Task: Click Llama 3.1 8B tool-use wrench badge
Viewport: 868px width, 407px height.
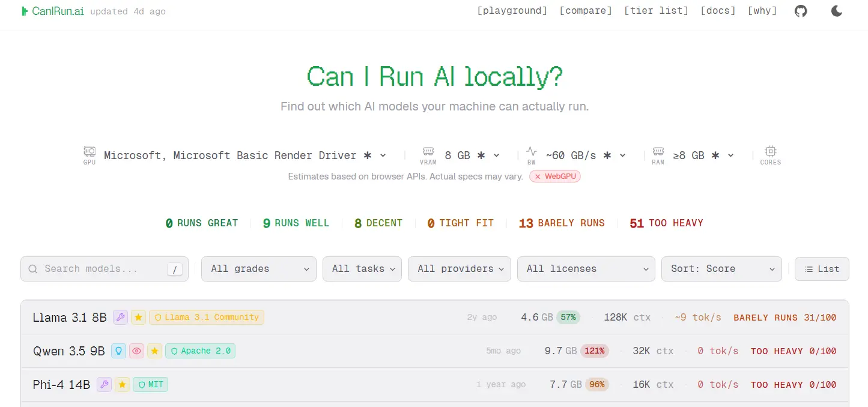Action: click(x=120, y=318)
